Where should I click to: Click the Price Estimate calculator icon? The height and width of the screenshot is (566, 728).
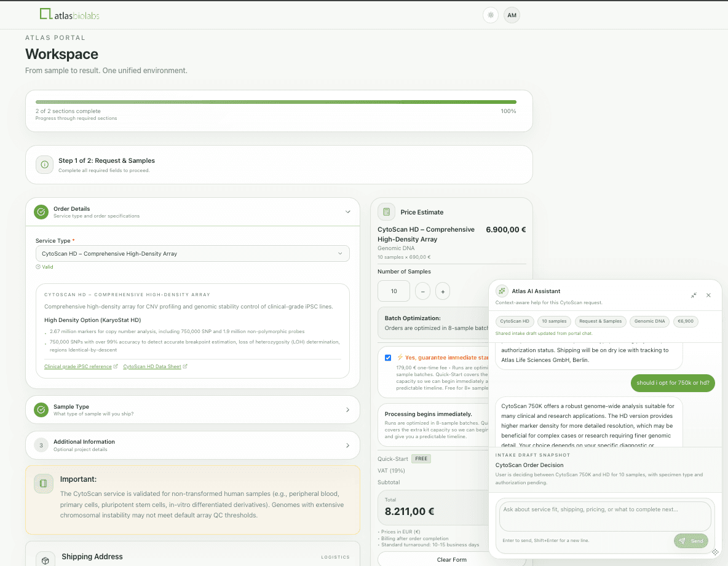[x=386, y=212]
